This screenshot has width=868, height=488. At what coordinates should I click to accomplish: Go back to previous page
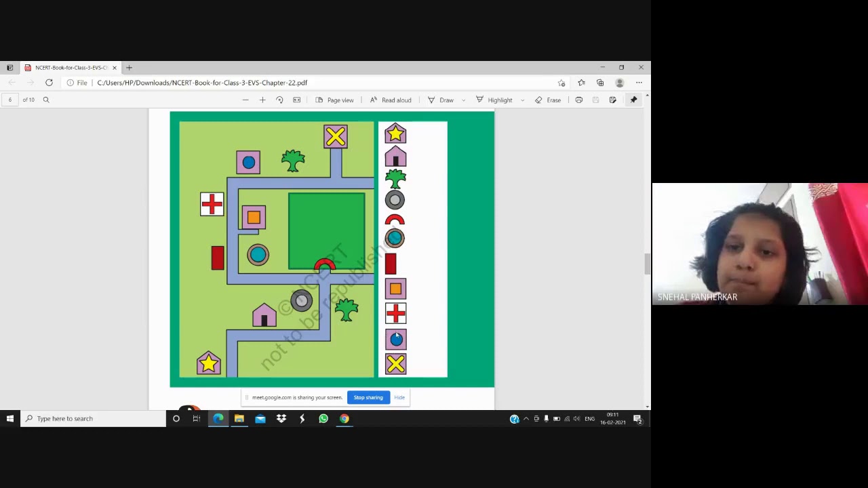12,83
